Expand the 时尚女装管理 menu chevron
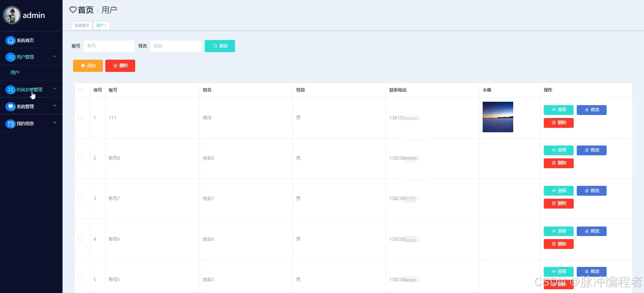This screenshot has height=293, width=644. [x=54, y=89]
